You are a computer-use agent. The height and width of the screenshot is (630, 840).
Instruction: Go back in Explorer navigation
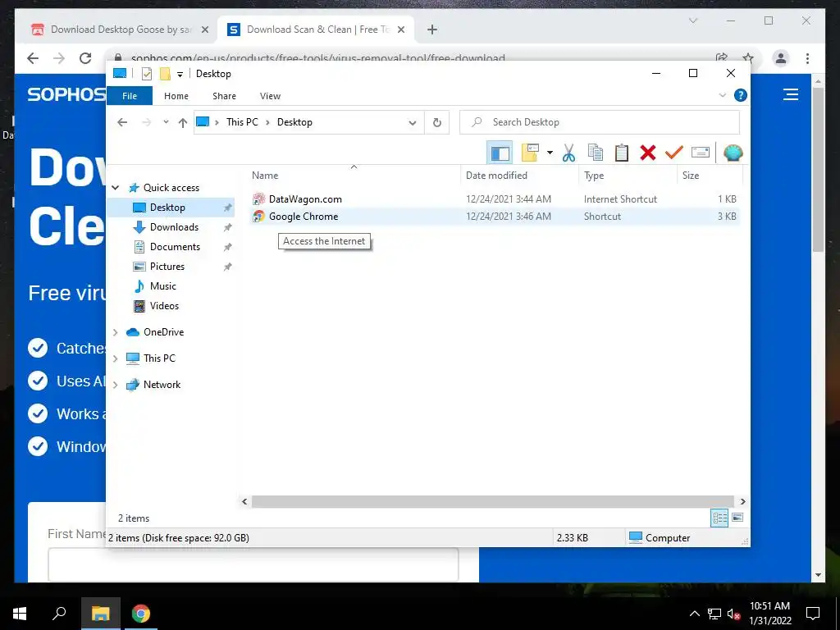pyautogui.click(x=122, y=122)
